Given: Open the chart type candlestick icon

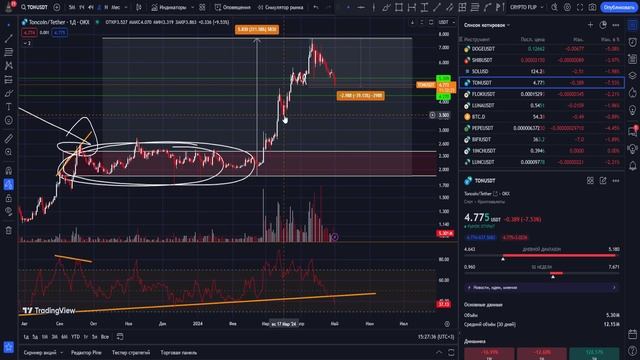Looking at the screenshot, I should [x=138, y=7].
